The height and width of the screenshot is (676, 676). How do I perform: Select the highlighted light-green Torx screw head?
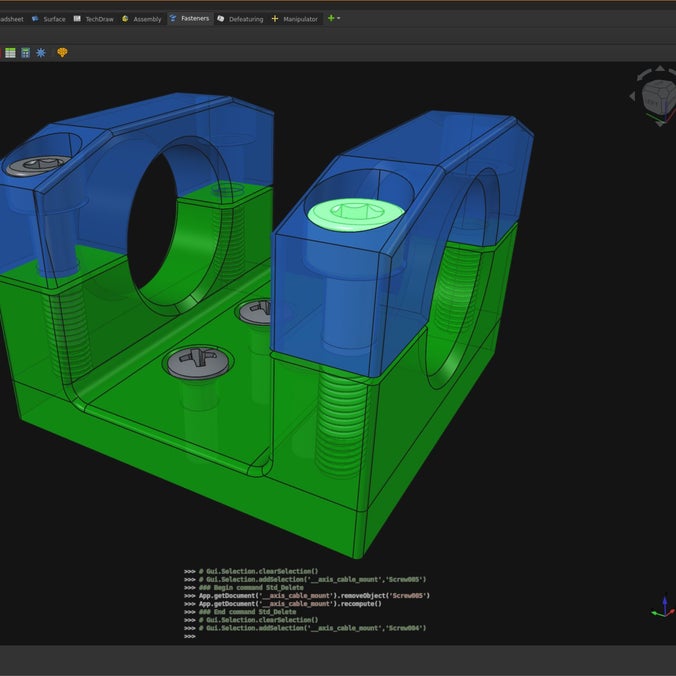pyautogui.click(x=356, y=214)
